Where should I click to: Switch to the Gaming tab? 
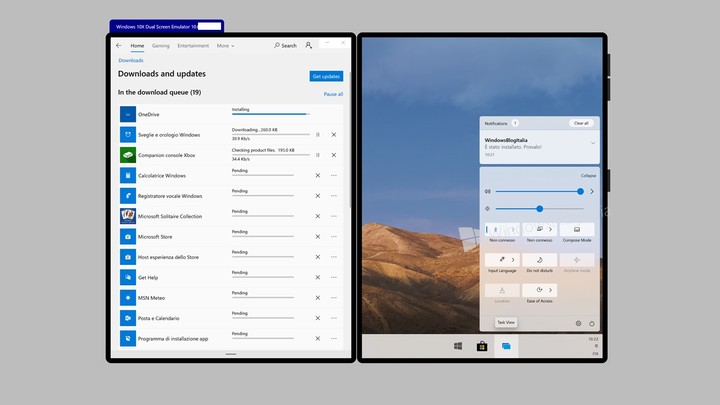161,45
